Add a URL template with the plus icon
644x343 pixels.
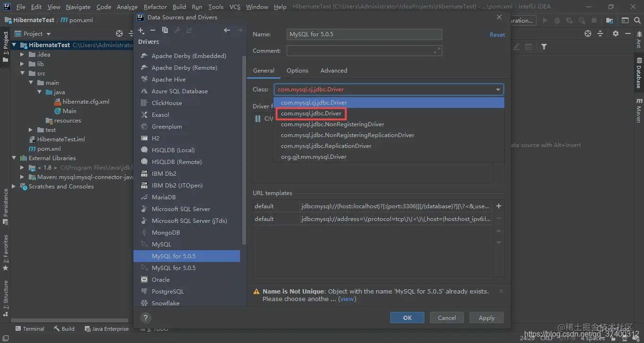click(x=499, y=206)
